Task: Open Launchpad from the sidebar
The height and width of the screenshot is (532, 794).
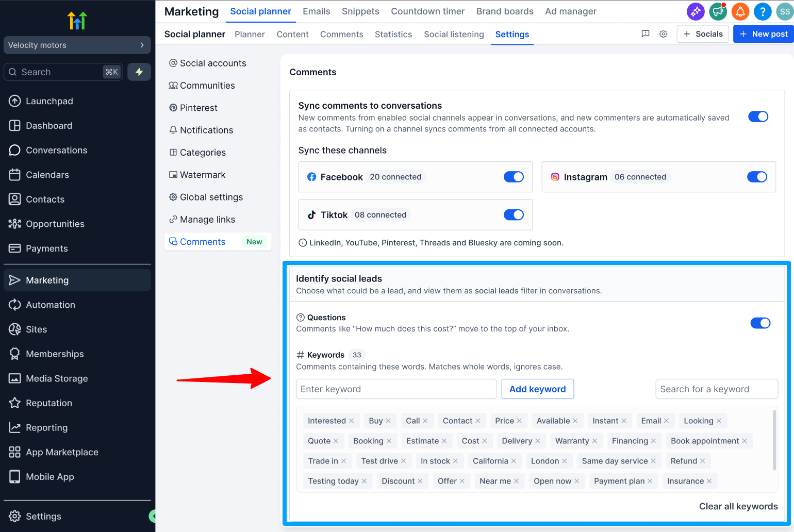Action: (x=77, y=101)
